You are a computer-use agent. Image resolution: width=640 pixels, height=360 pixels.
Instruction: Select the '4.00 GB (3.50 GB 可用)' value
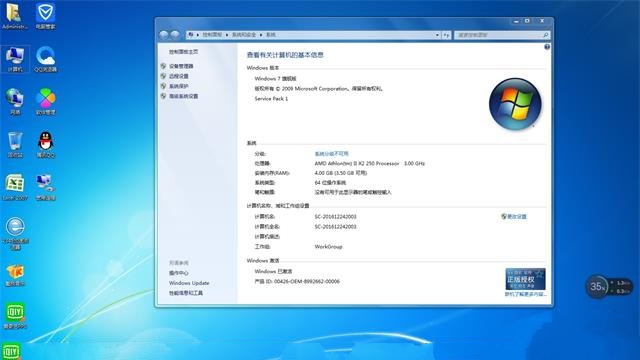point(341,173)
